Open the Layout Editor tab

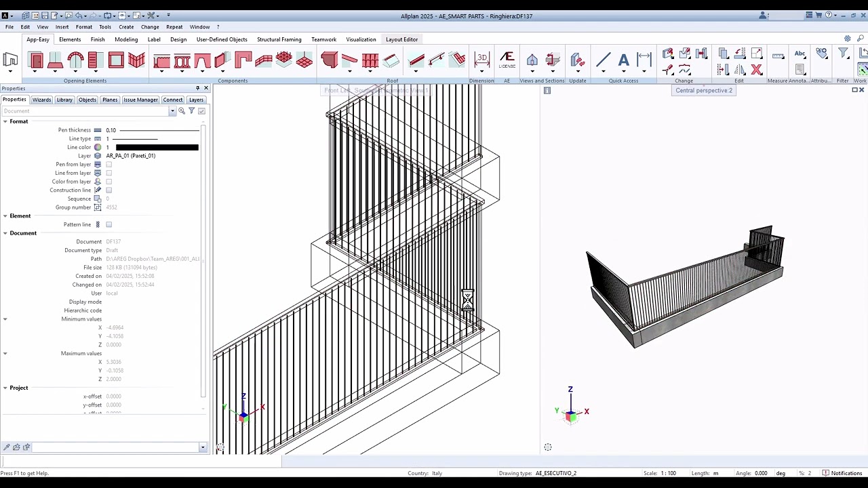(x=401, y=39)
